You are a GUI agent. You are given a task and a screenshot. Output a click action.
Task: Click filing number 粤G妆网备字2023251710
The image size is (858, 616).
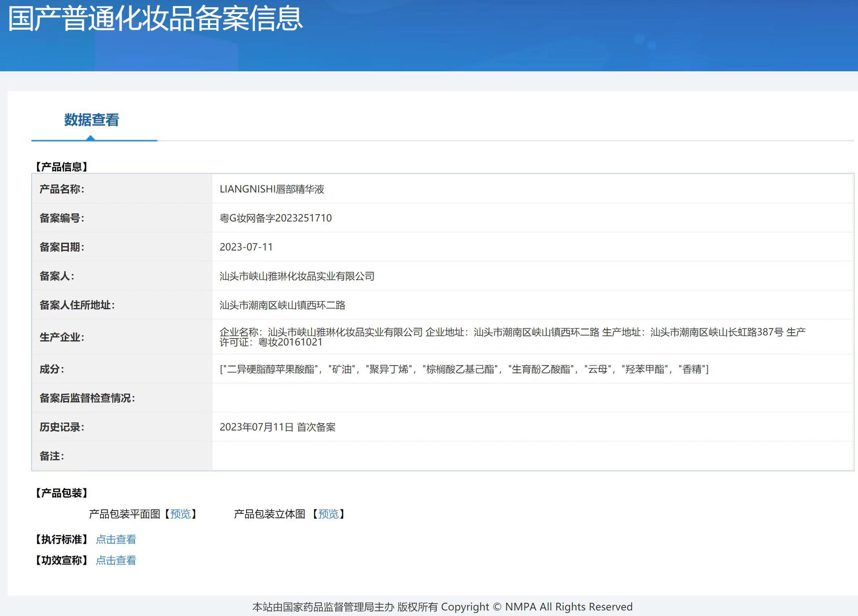[275, 218]
